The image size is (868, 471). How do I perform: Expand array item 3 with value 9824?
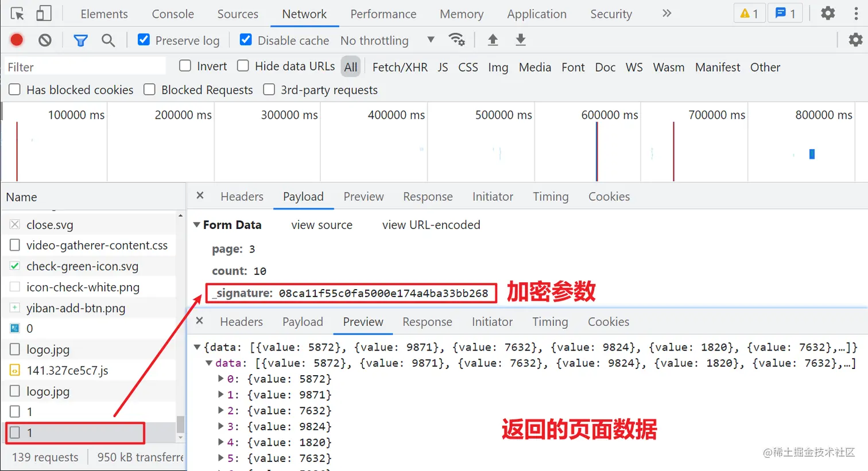click(x=221, y=426)
